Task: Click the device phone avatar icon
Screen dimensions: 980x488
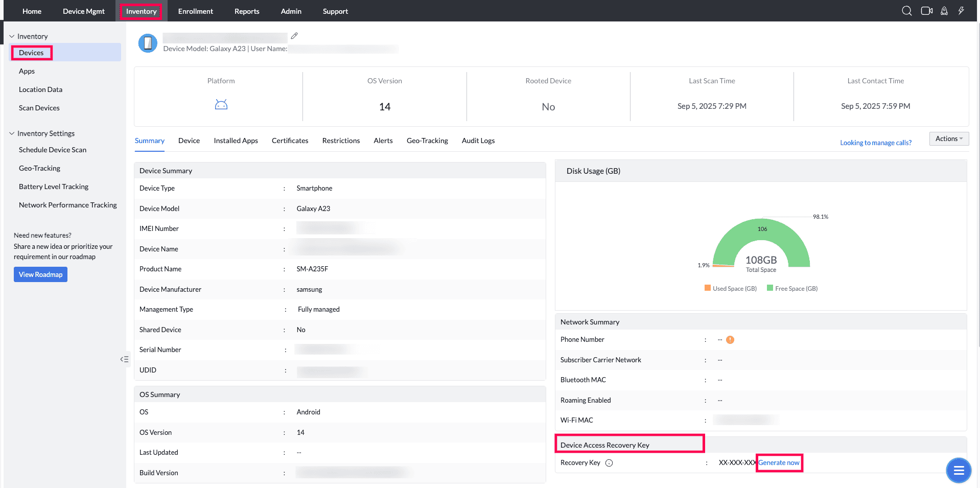Action: click(148, 43)
